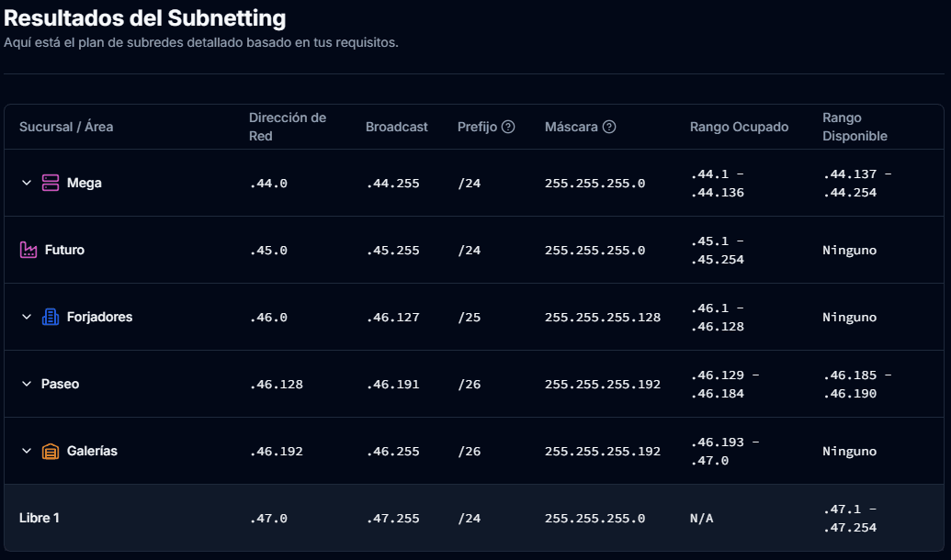Click the Dirección de Red column header
This screenshot has height=560, width=951.
(288, 127)
